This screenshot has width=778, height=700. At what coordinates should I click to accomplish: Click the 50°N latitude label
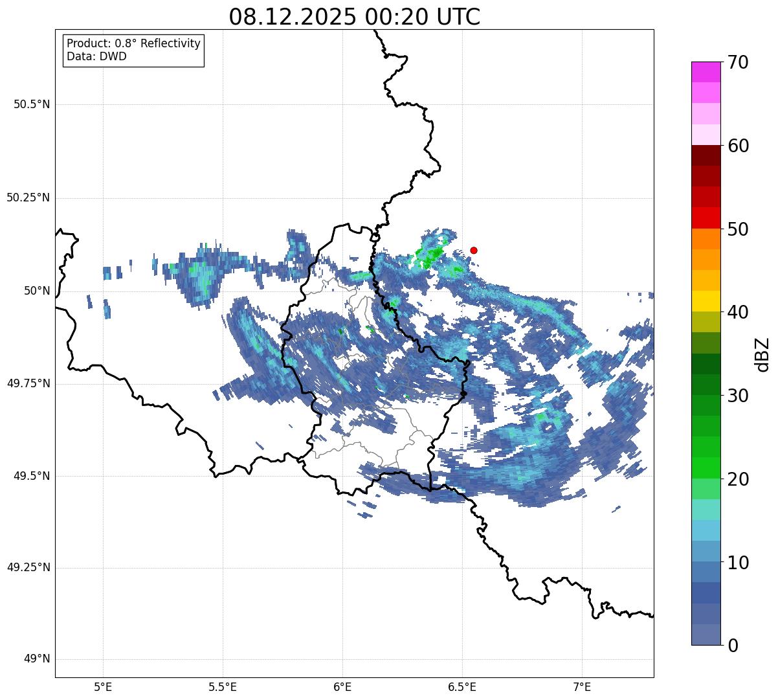(x=37, y=291)
